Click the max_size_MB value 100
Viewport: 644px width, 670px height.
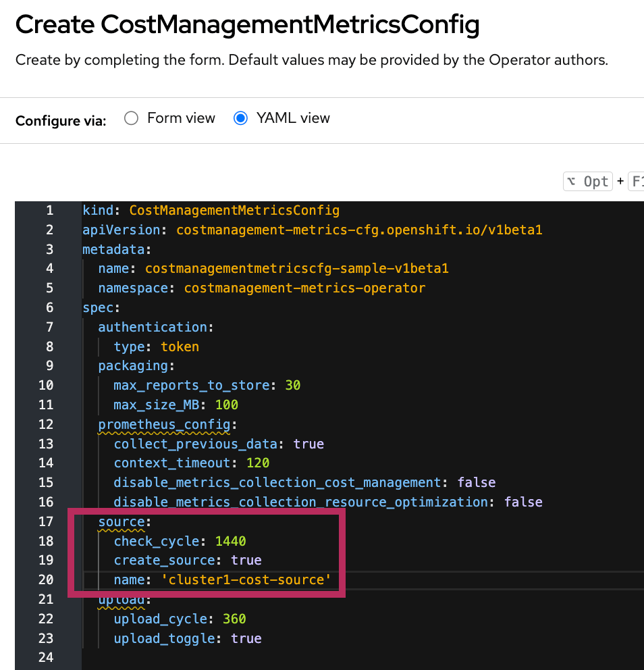click(227, 405)
